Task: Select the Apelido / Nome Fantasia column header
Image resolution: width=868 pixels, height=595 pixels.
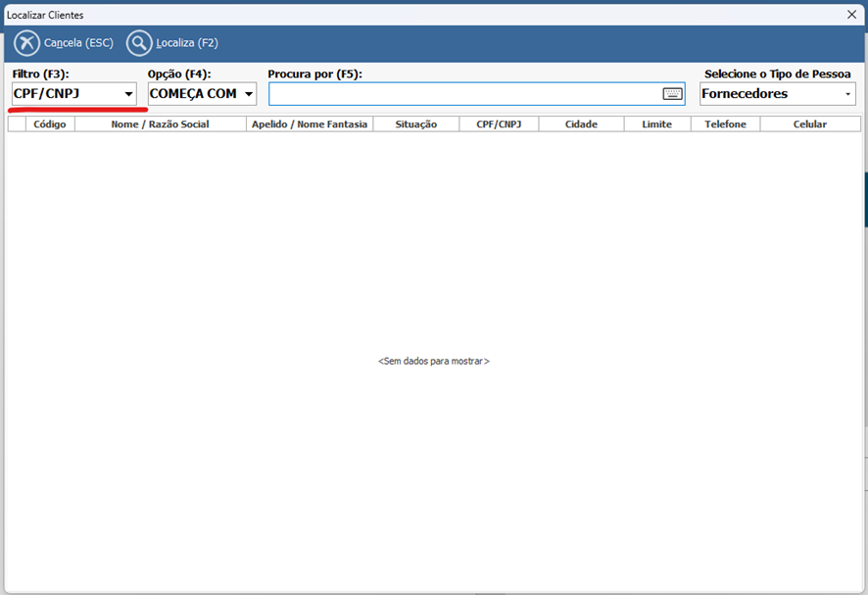Action: tap(310, 124)
